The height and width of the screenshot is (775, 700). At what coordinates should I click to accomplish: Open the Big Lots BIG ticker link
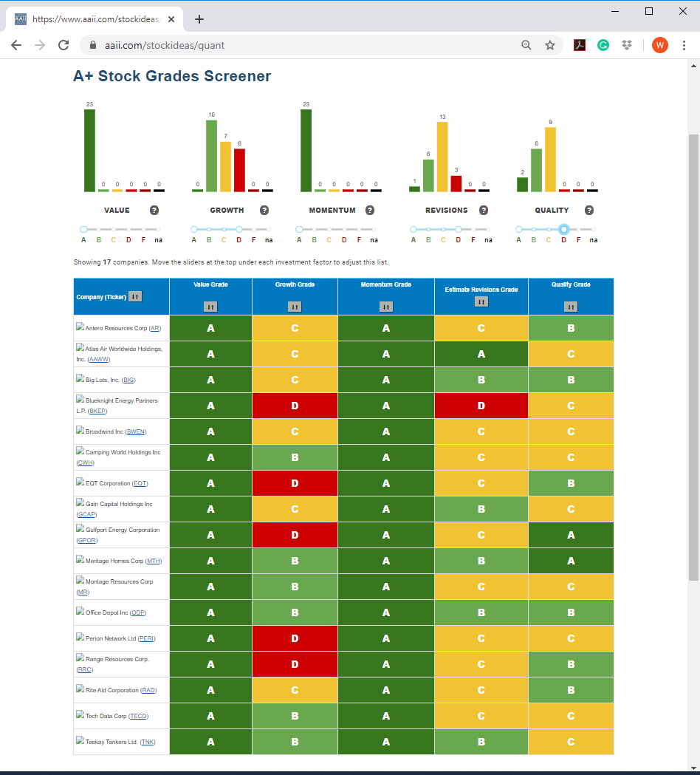click(128, 380)
